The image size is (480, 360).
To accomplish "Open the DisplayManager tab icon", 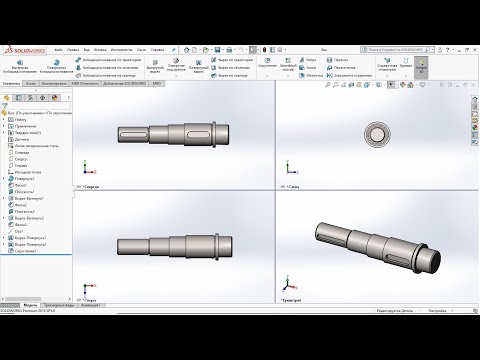I will 55,98.
